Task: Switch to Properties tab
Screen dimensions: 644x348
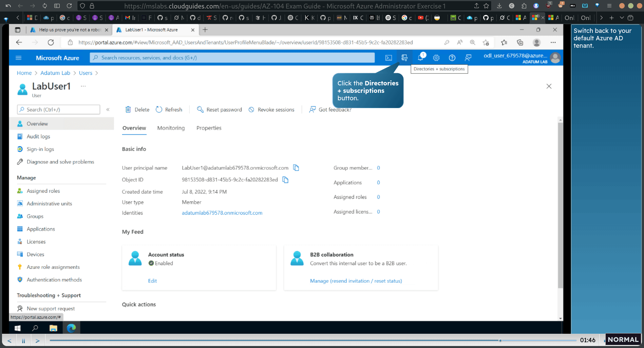Action: tap(209, 128)
